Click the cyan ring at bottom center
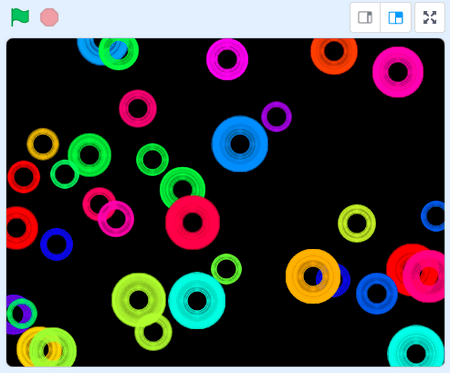The image size is (450, 373). tap(197, 301)
